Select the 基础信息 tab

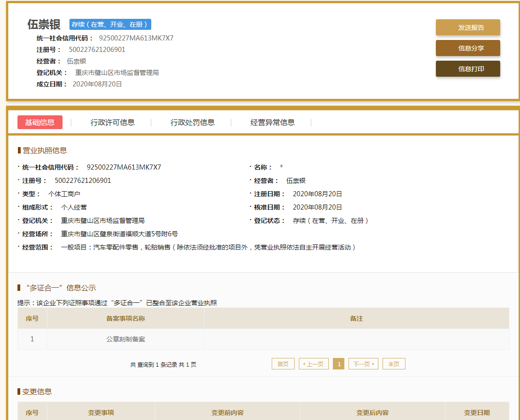[x=40, y=122]
